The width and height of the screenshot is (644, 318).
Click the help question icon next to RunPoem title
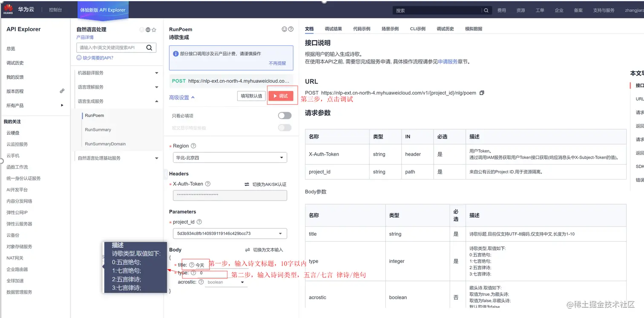coord(291,29)
